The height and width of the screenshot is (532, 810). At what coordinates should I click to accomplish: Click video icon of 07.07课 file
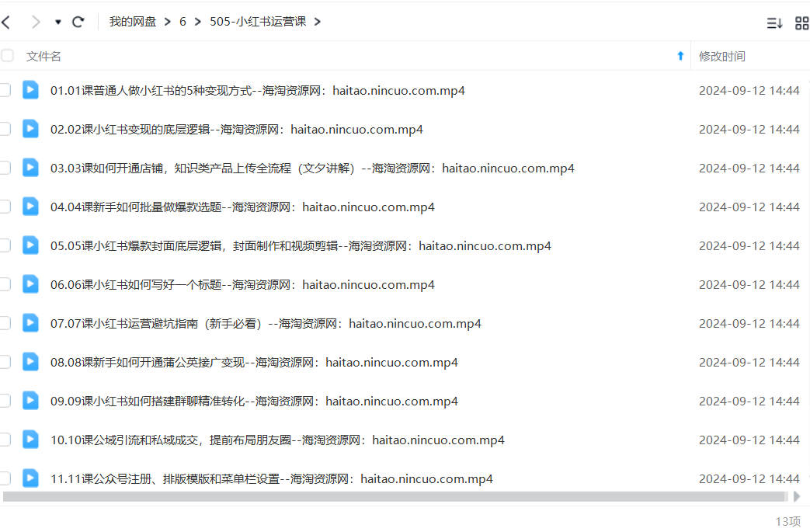coord(30,323)
